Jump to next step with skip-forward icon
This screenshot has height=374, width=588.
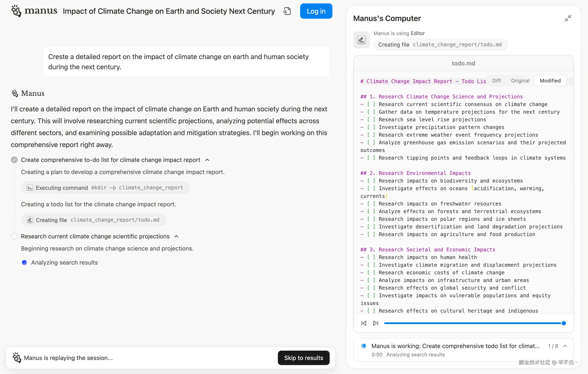(x=376, y=323)
